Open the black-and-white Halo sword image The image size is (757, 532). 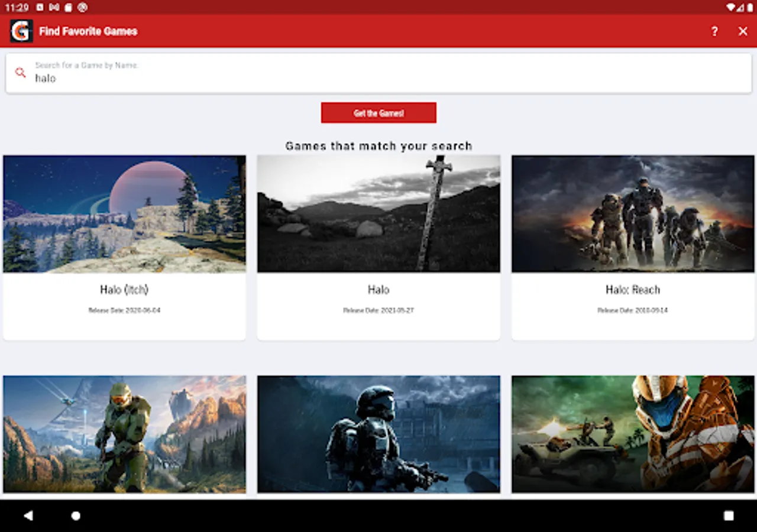pyautogui.click(x=378, y=214)
